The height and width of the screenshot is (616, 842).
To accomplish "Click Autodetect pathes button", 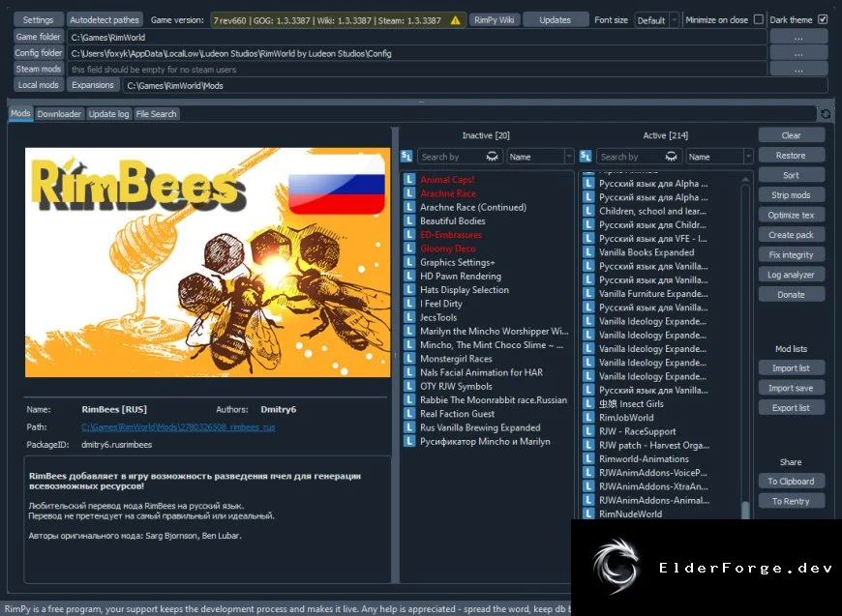I will tap(105, 20).
